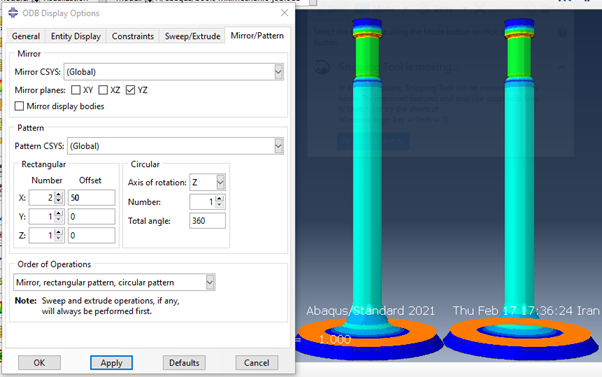Increase the Z number stepper
The width and height of the screenshot is (602, 377).
(x=58, y=233)
